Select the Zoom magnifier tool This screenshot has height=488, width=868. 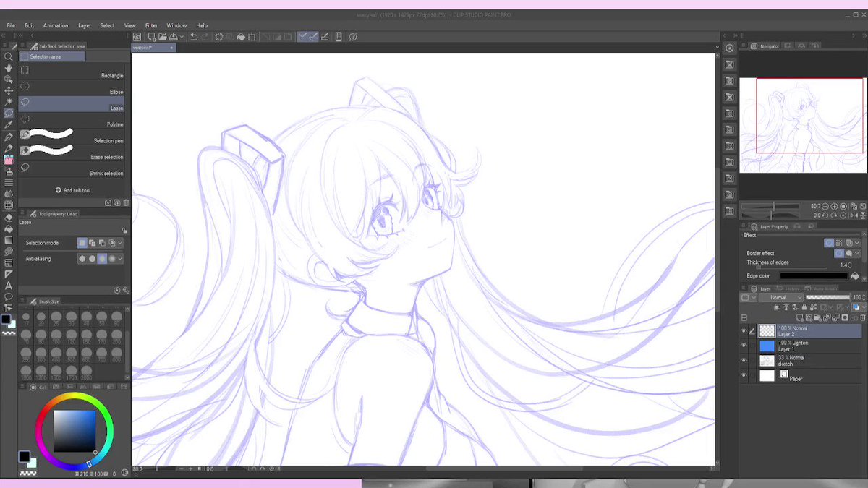pos(9,56)
